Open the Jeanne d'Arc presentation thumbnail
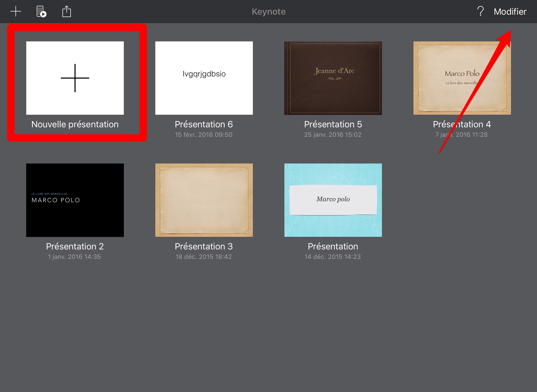 333,78
